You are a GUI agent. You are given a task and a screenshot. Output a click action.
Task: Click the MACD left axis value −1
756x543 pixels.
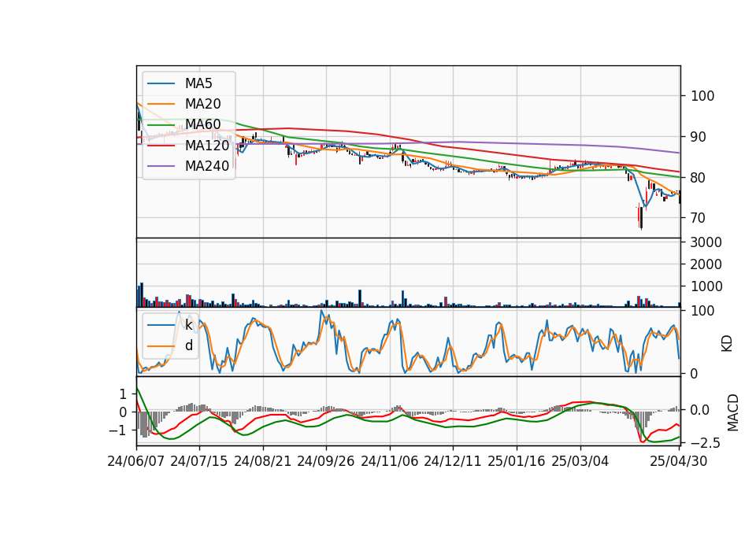click(x=118, y=430)
